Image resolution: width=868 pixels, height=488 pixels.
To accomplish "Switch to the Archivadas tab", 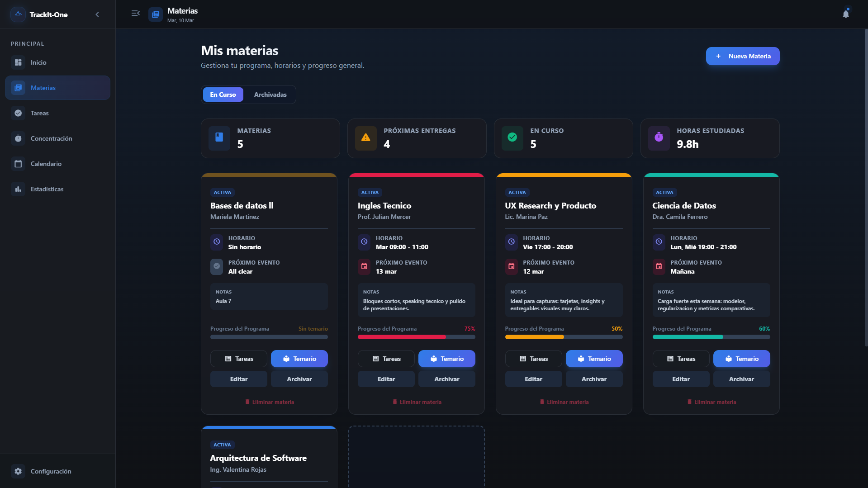I will [270, 95].
